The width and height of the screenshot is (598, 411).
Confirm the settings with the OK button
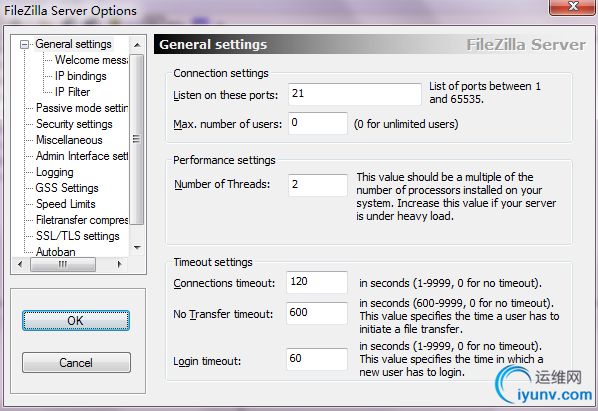[x=76, y=321]
